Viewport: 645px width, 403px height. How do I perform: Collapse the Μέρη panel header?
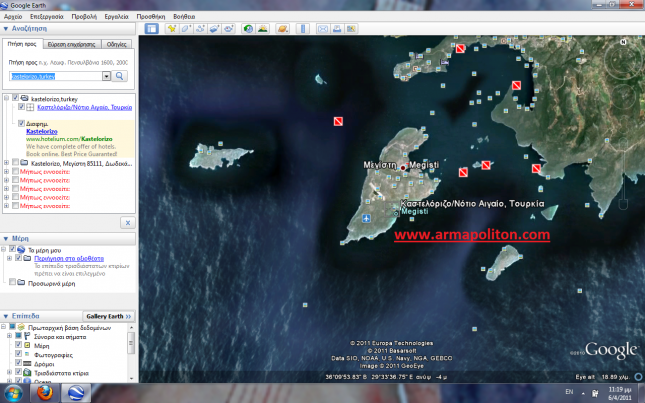pyautogui.click(x=6, y=239)
